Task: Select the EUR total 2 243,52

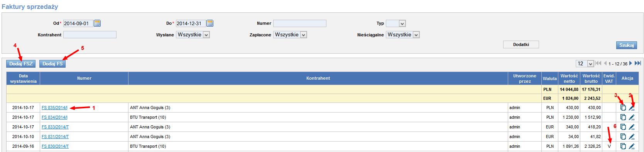Action: coord(592,98)
